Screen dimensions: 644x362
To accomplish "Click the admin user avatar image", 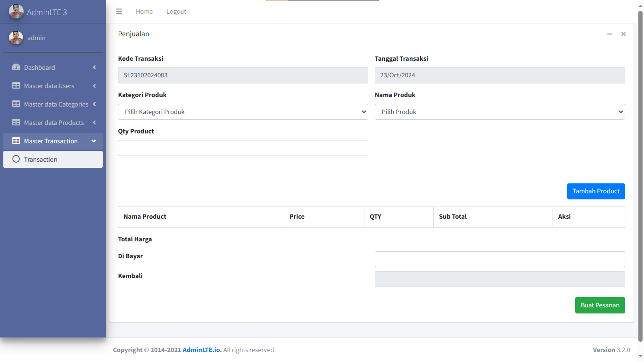I will 16,38.
